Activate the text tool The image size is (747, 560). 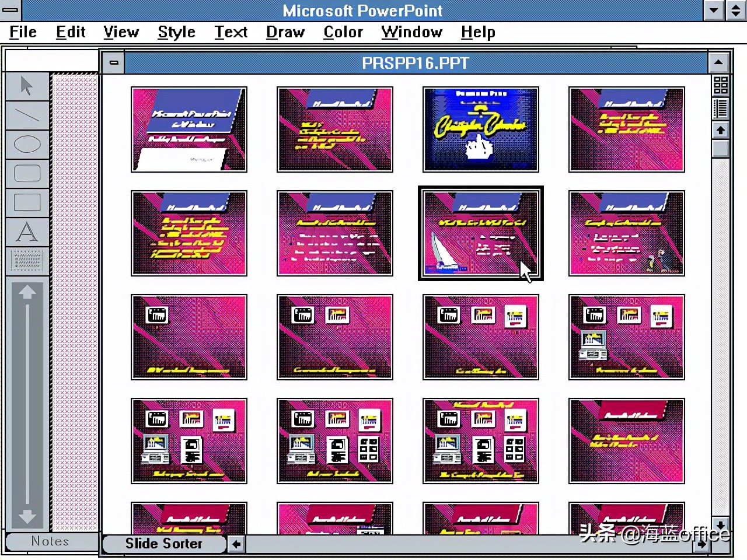(x=27, y=231)
